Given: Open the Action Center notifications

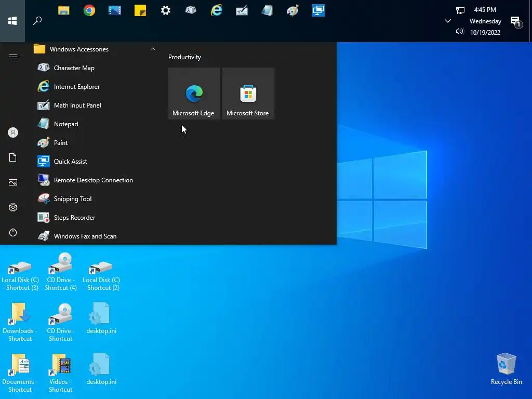Looking at the screenshot, I should point(516,22).
